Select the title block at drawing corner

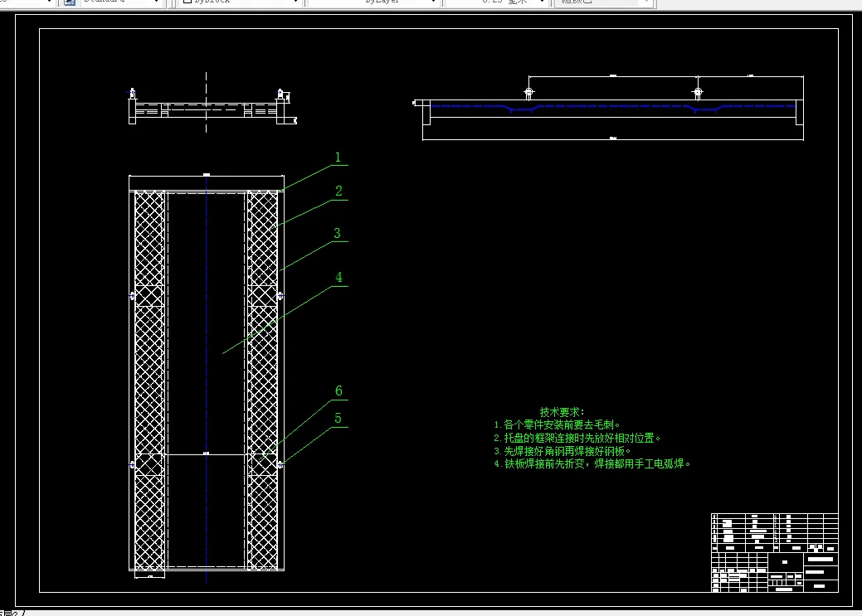click(775, 553)
